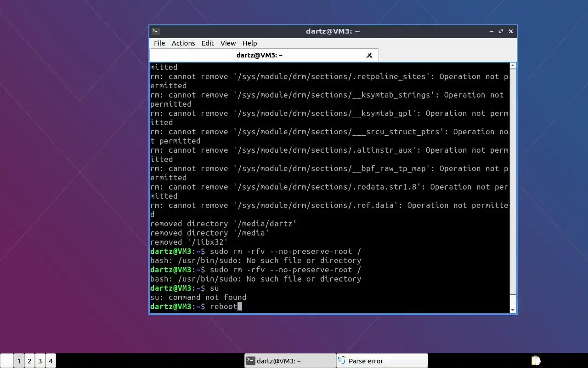
Task: Open the Edit menu
Action: pyautogui.click(x=208, y=43)
